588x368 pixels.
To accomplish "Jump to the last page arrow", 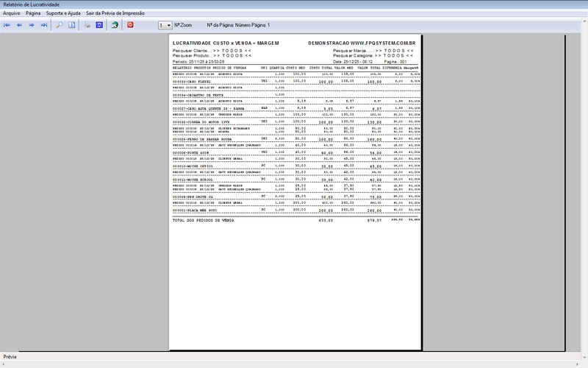I will point(44,25).
